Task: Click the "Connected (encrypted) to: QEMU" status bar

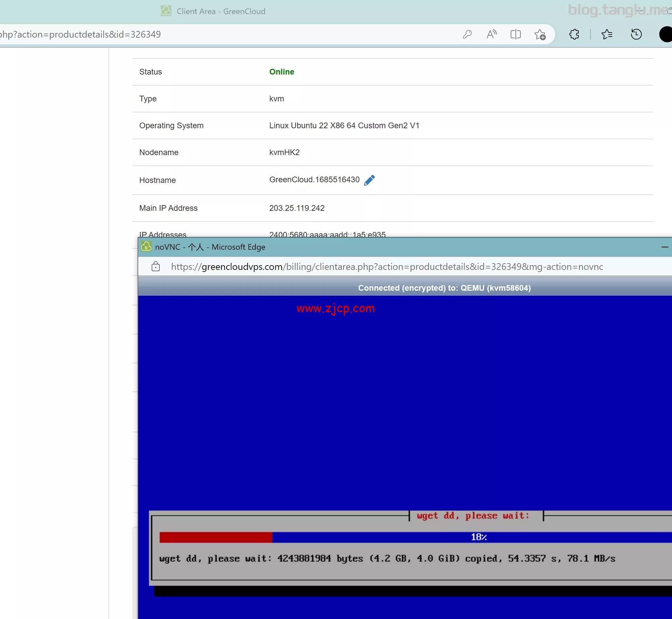Action: (x=445, y=288)
